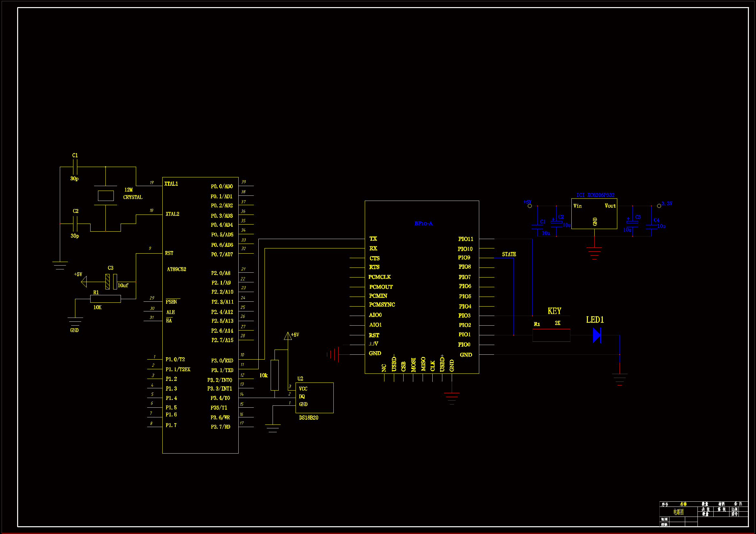Image resolution: width=756 pixels, height=534 pixels.
Task: Click the 12M crystal oscillator symbol
Action: pos(106,196)
